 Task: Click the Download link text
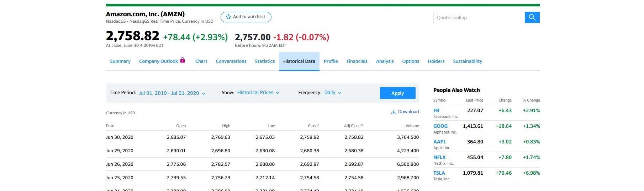pos(408,112)
